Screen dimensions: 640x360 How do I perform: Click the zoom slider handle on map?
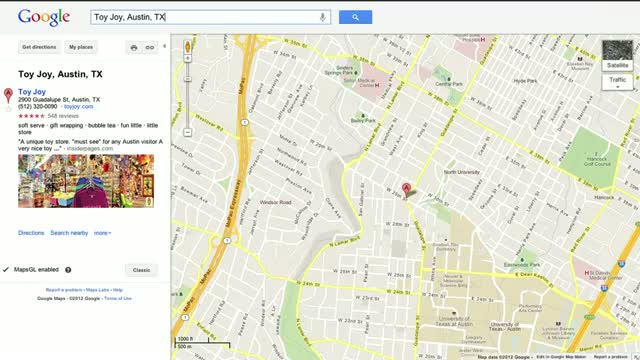188,79
